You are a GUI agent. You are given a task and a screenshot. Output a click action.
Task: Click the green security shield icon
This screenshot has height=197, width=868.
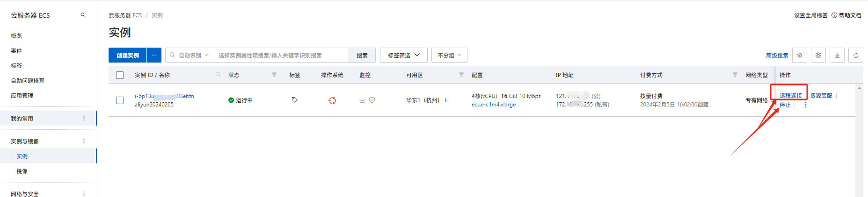(372, 100)
